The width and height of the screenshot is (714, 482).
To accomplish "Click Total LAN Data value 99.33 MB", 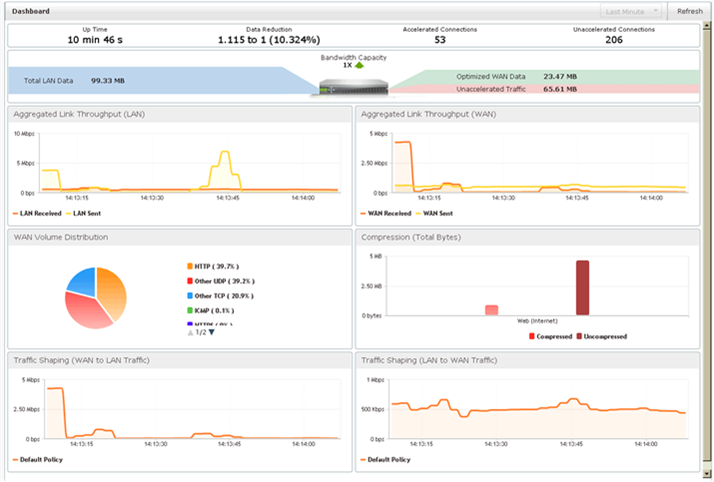I will click(x=107, y=81).
